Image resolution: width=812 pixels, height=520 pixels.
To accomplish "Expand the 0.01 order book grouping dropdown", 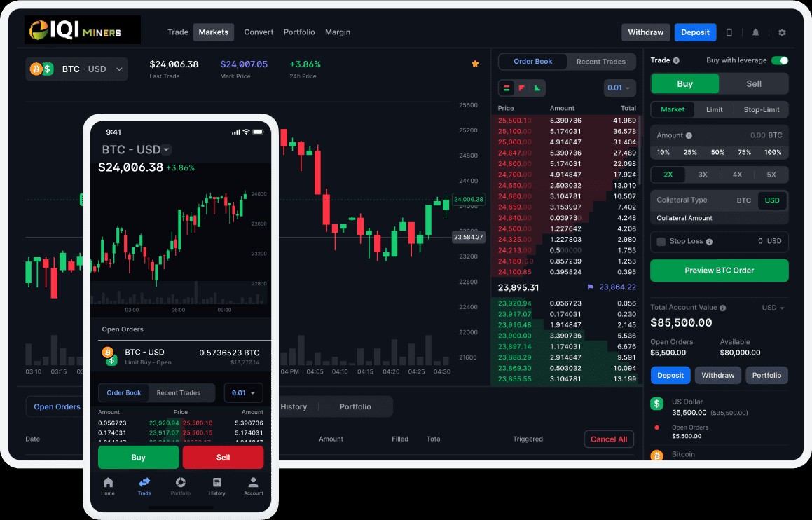I will pyautogui.click(x=619, y=88).
